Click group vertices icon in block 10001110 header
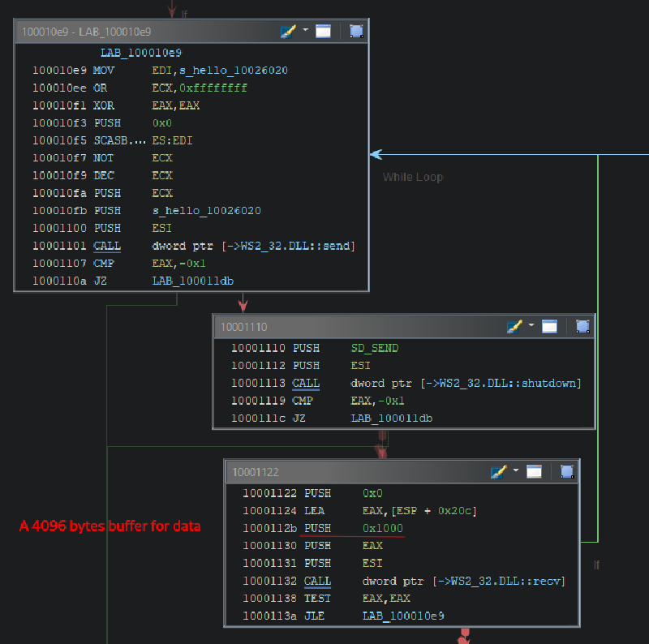The width and height of the screenshot is (649, 644). 582,327
